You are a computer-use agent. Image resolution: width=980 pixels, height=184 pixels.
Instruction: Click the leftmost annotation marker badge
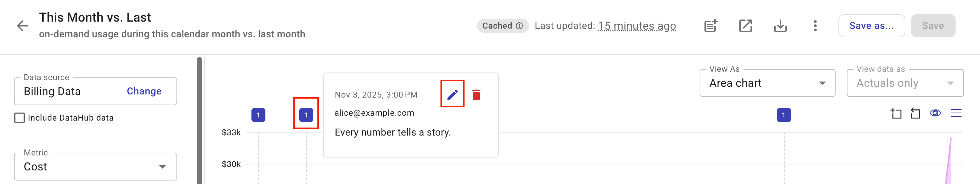coord(258,115)
